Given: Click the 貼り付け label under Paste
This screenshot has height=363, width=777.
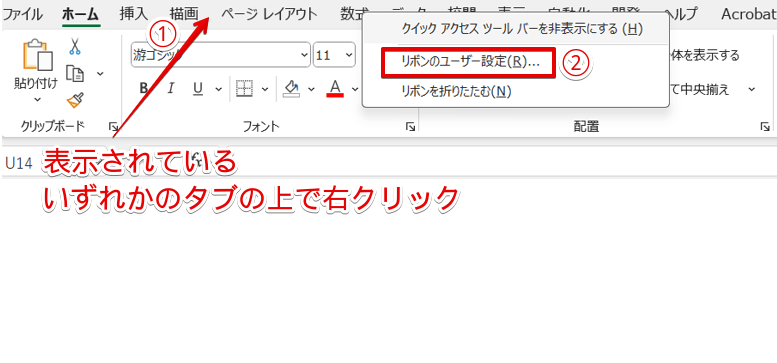Looking at the screenshot, I should pyautogui.click(x=36, y=84).
